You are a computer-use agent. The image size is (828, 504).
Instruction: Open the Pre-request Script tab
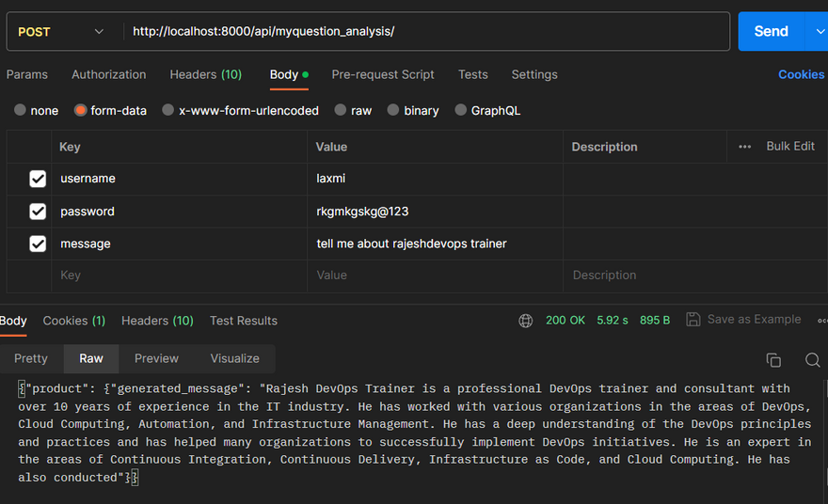point(383,74)
